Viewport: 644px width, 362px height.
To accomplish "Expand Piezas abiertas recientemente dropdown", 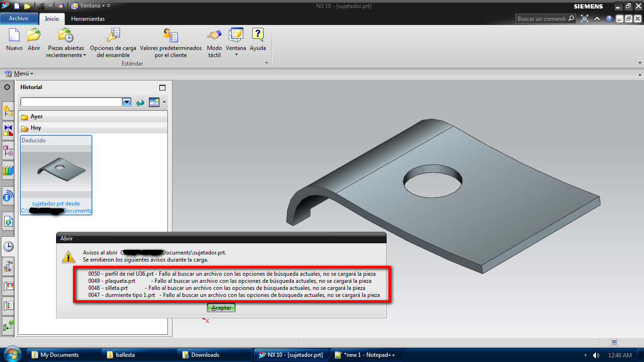I will pyautogui.click(x=84, y=56).
